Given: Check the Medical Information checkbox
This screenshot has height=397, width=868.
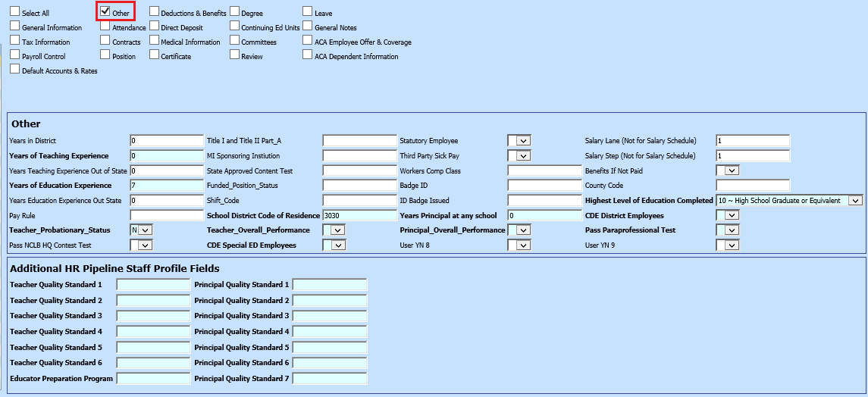Looking at the screenshot, I should click(154, 40).
